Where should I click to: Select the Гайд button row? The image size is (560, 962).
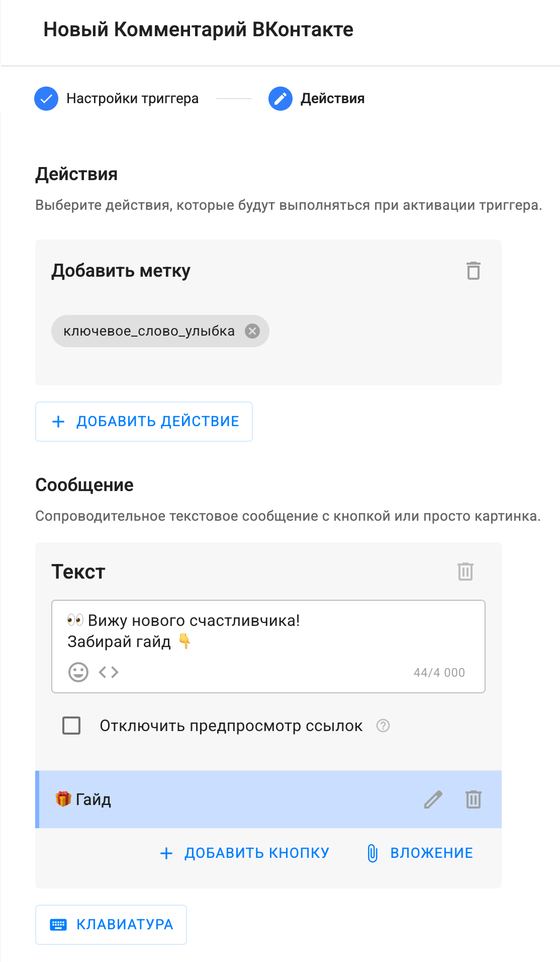(226, 799)
